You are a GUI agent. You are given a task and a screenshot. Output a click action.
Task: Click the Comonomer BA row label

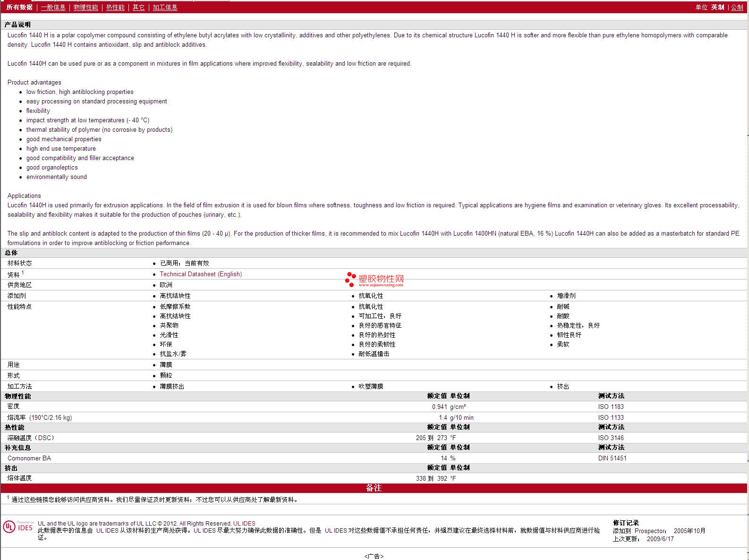tap(29, 458)
